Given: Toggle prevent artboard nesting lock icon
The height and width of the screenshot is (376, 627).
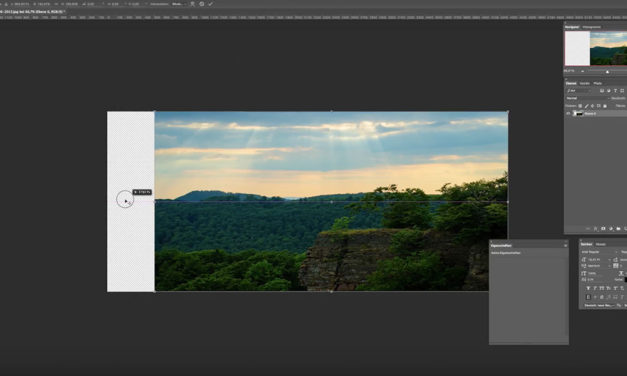Looking at the screenshot, I should (x=599, y=106).
